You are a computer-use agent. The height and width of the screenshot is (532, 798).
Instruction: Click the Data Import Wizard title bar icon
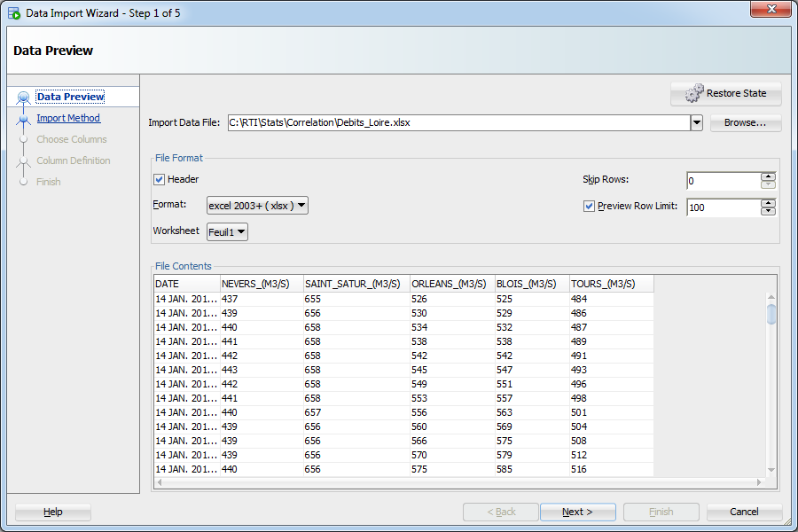pos(14,13)
